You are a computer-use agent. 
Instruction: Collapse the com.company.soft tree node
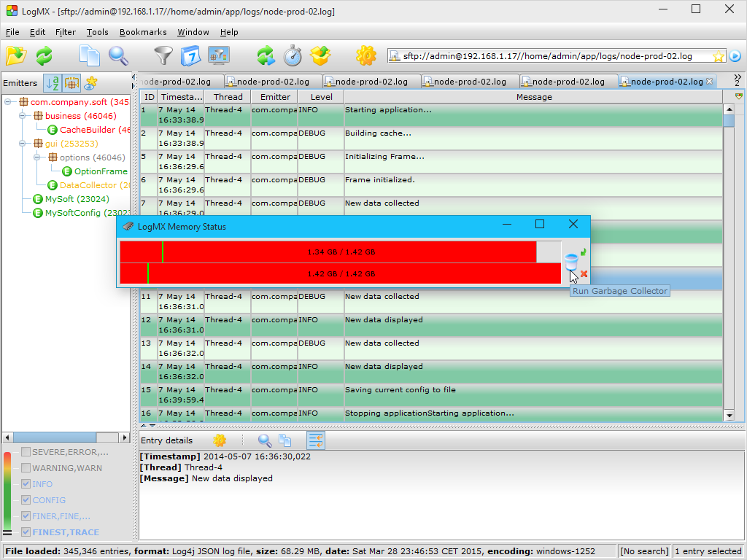coord(8,102)
